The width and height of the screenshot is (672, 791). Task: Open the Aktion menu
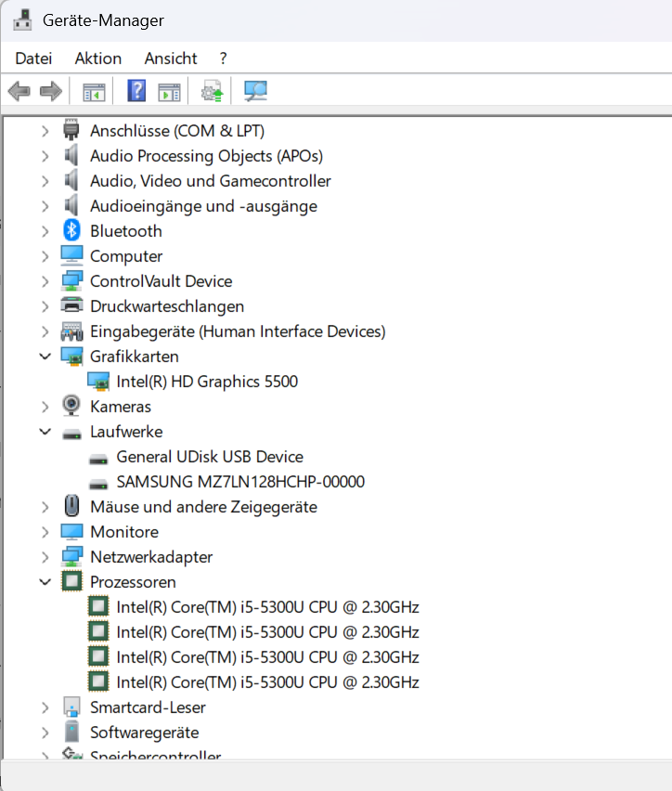98,58
